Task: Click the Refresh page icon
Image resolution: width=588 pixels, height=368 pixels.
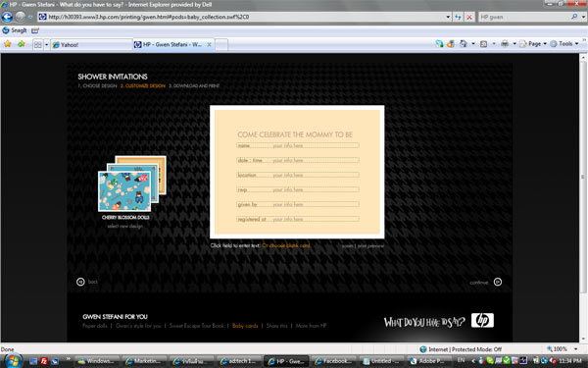Action: point(458,17)
